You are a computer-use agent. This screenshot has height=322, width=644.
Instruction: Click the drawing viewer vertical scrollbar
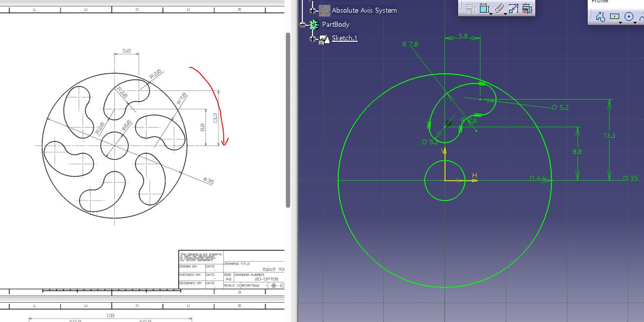coord(288,120)
